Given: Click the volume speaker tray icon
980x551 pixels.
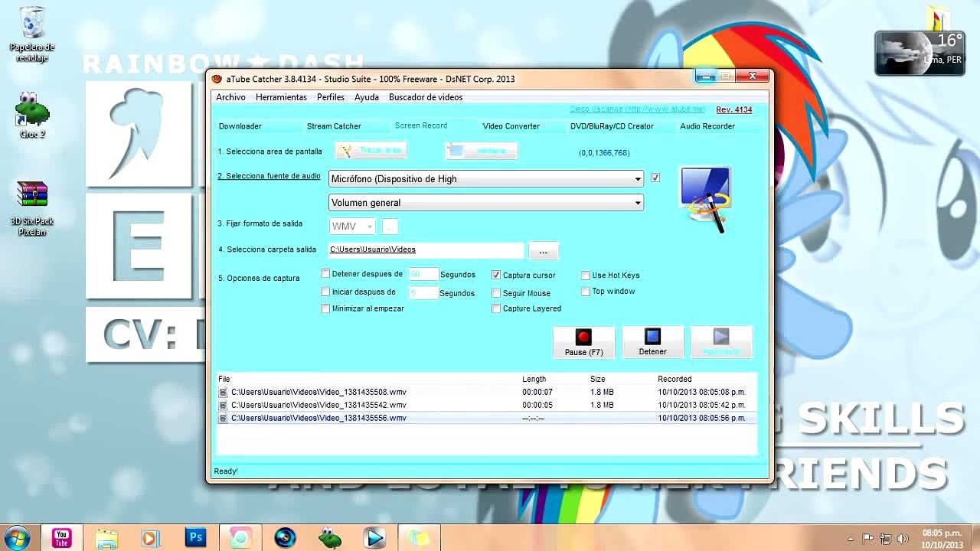Looking at the screenshot, I should [902, 538].
